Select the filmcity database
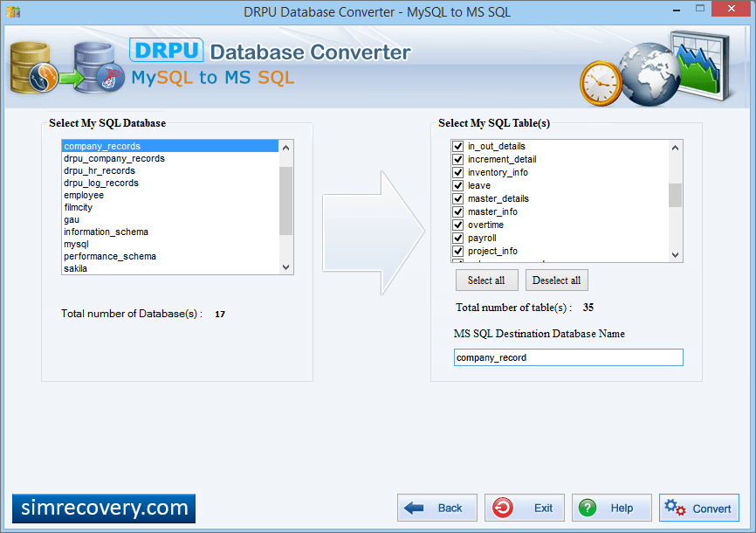The image size is (756, 533). tap(171, 208)
